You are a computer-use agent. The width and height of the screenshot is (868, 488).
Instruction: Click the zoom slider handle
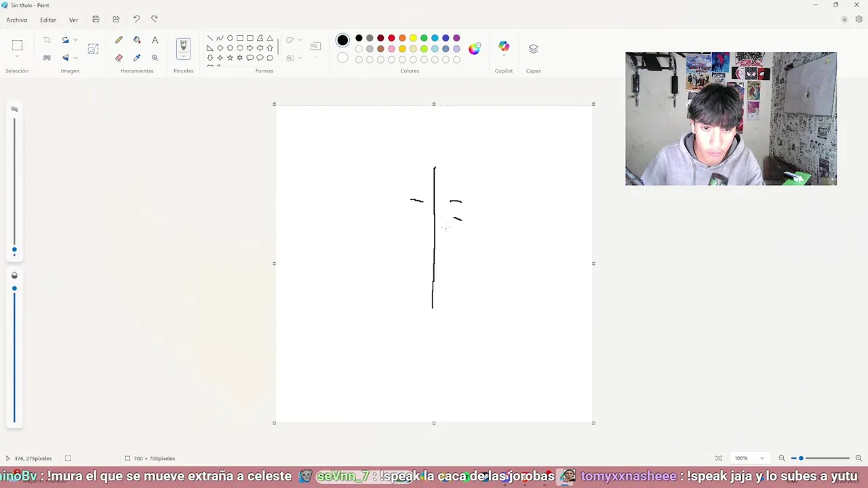(x=801, y=458)
